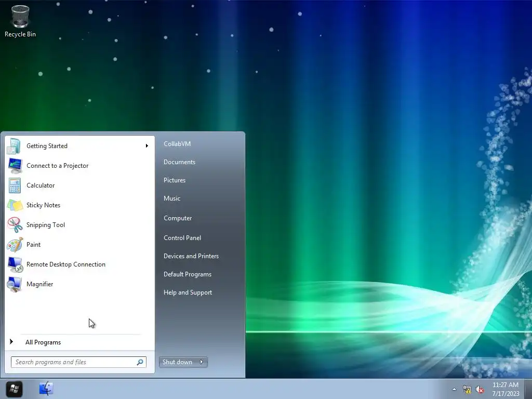Click the Start orb button
The height and width of the screenshot is (399, 532).
14,389
